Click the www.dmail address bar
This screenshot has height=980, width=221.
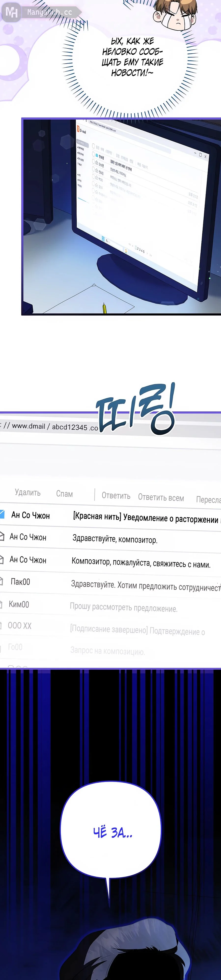50,427
